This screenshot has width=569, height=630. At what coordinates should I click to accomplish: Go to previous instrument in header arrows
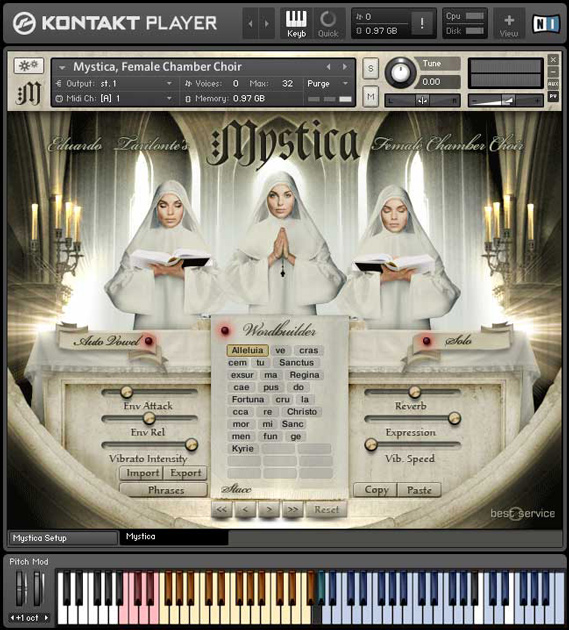[250, 24]
